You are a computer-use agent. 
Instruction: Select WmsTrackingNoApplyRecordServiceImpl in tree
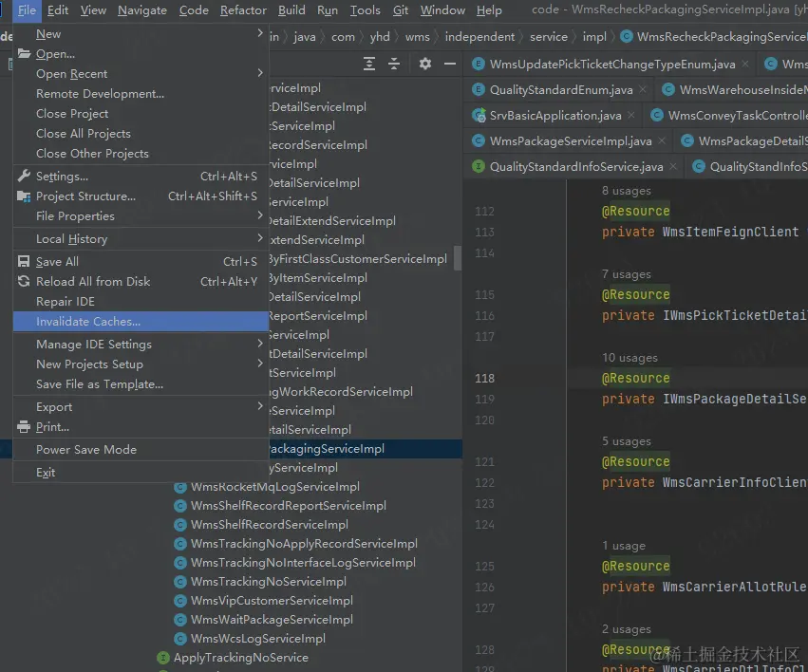304,544
